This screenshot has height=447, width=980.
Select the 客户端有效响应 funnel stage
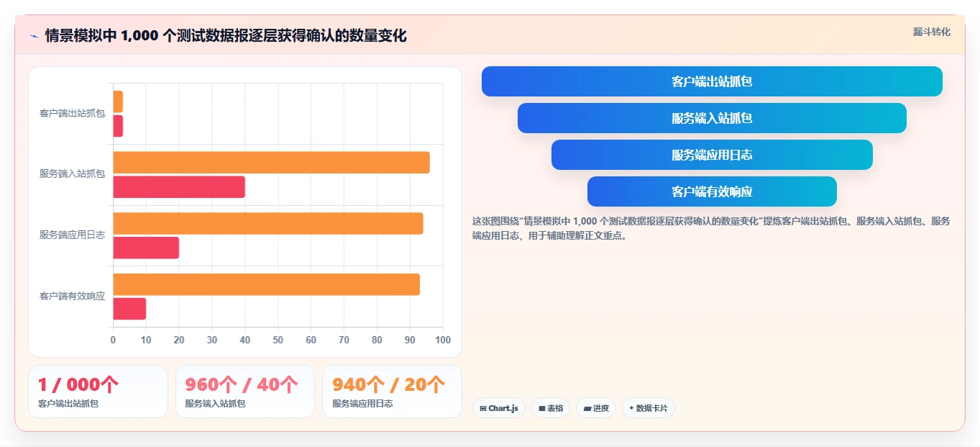point(712,191)
